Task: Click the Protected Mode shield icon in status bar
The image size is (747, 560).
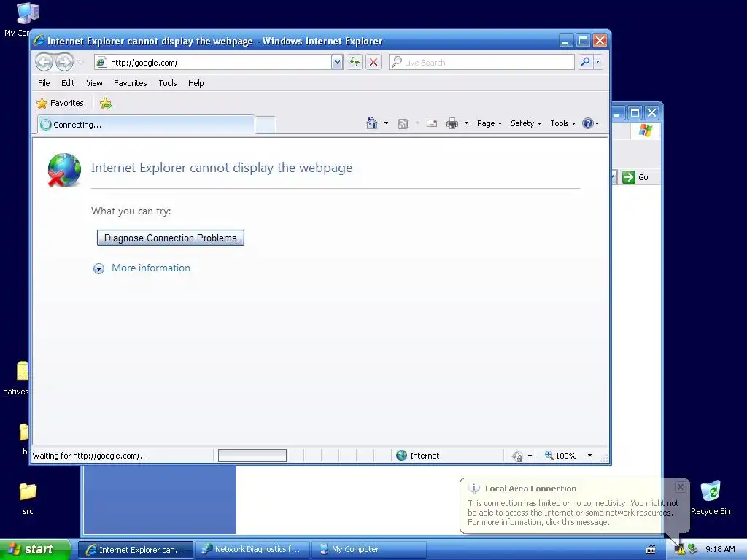Action: (x=517, y=456)
